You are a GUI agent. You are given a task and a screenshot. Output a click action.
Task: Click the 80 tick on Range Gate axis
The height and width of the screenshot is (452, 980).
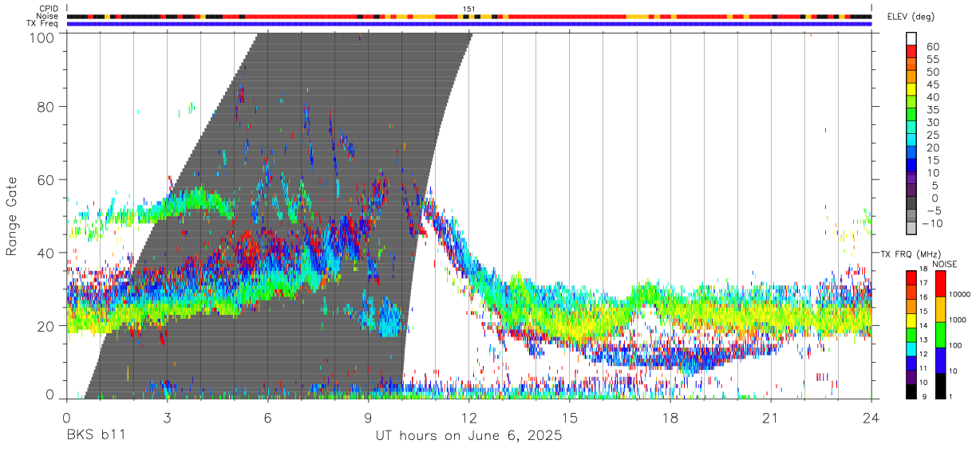point(46,108)
